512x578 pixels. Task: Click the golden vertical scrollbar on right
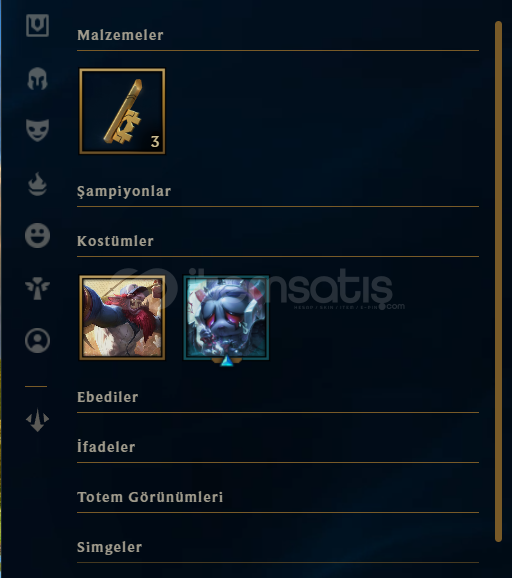pyautogui.click(x=498, y=281)
